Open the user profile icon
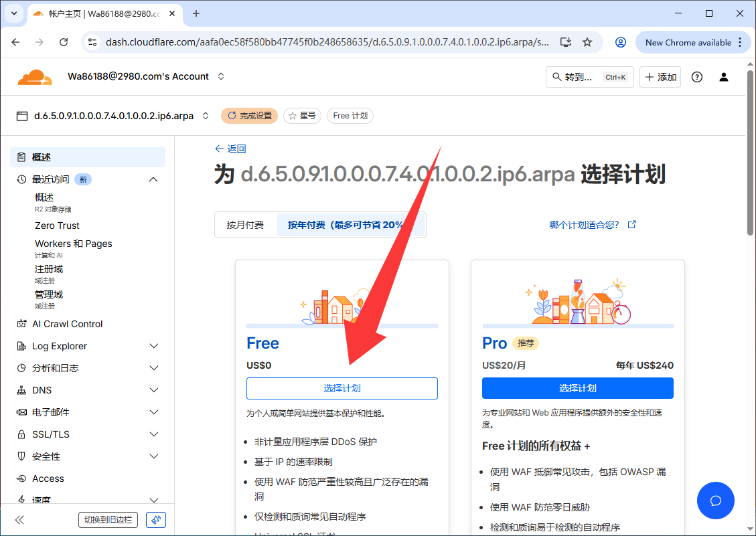 click(724, 77)
